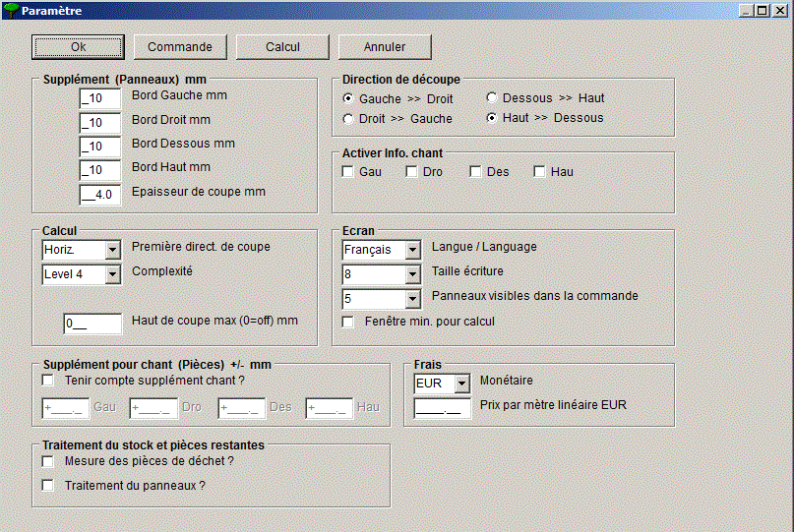794x532 pixels.
Task: Open the Monétaire EUR currency dropdown
Action: click(462, 384)
